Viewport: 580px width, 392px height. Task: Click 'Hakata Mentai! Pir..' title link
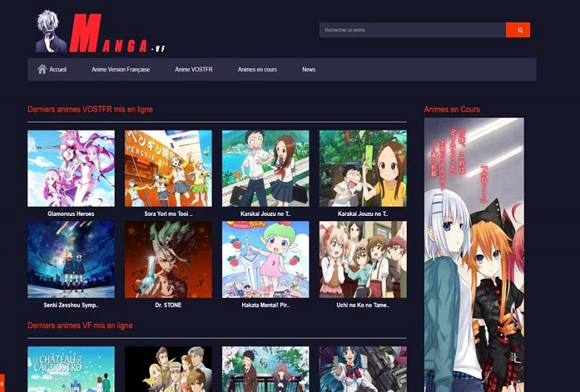click(265, 305)
